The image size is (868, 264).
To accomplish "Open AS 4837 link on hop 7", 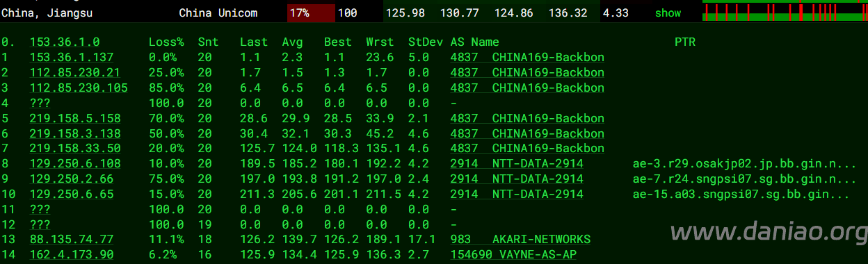I will [527, 149].
